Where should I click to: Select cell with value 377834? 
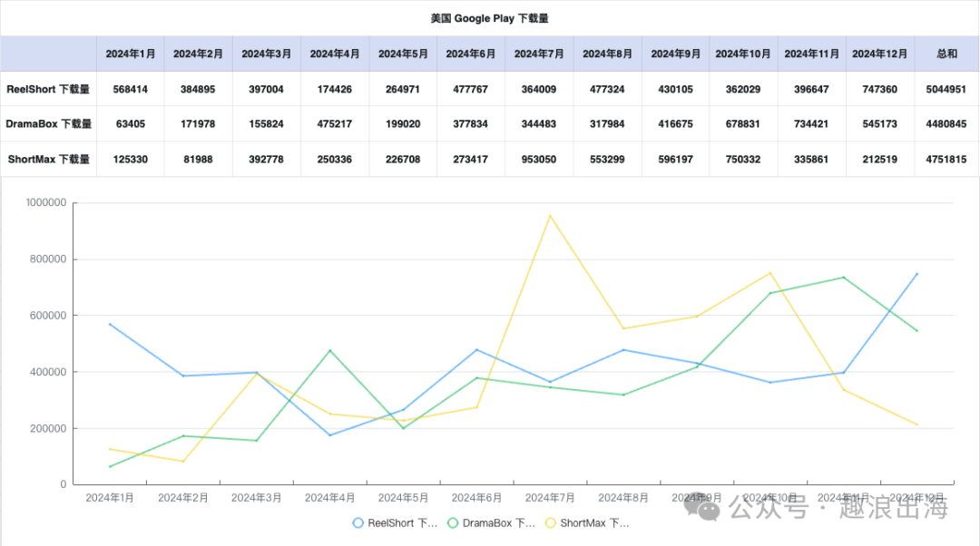point(471,123)
